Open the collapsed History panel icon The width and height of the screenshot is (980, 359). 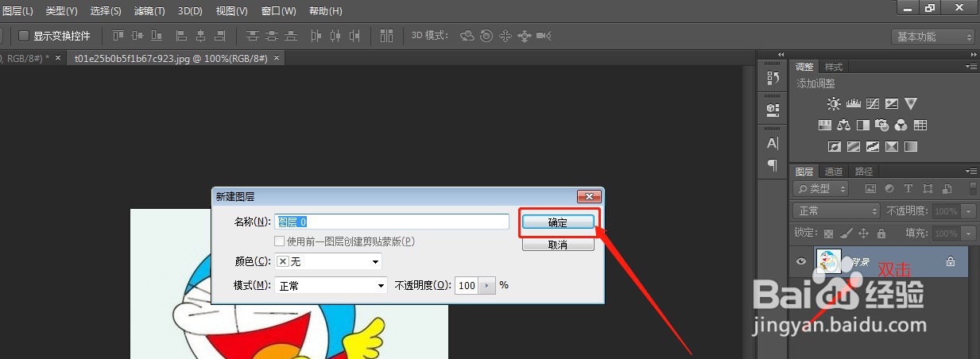click(772, 78)
